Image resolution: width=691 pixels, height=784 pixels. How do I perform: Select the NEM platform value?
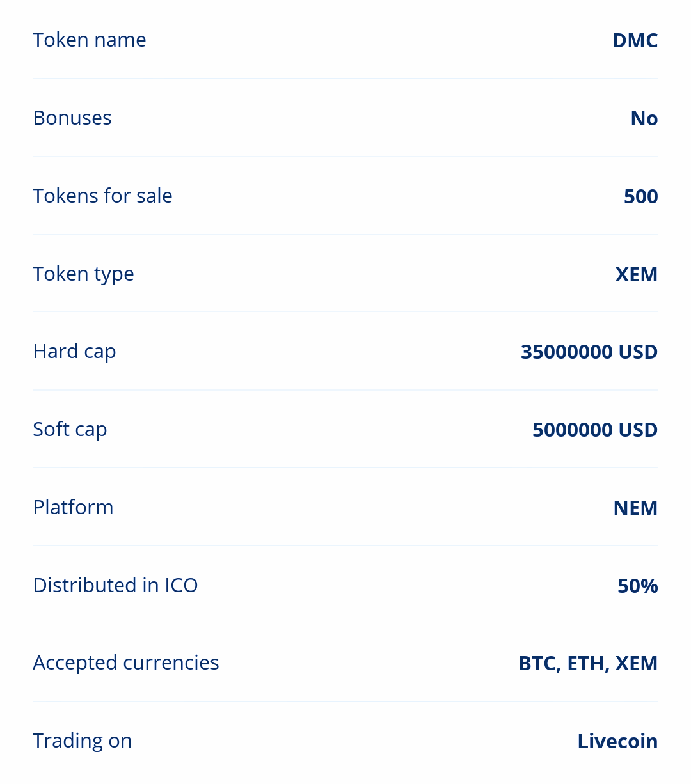[635, 508]
